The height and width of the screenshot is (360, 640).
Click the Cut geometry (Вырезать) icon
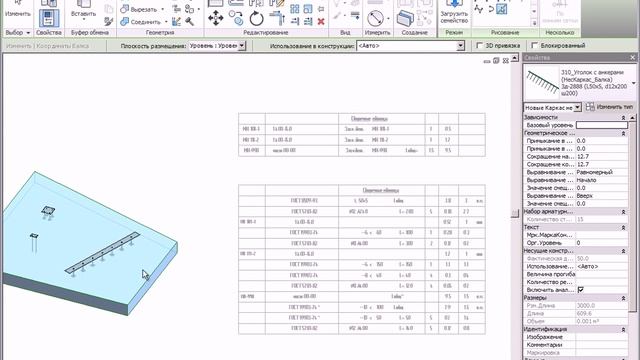125,9
